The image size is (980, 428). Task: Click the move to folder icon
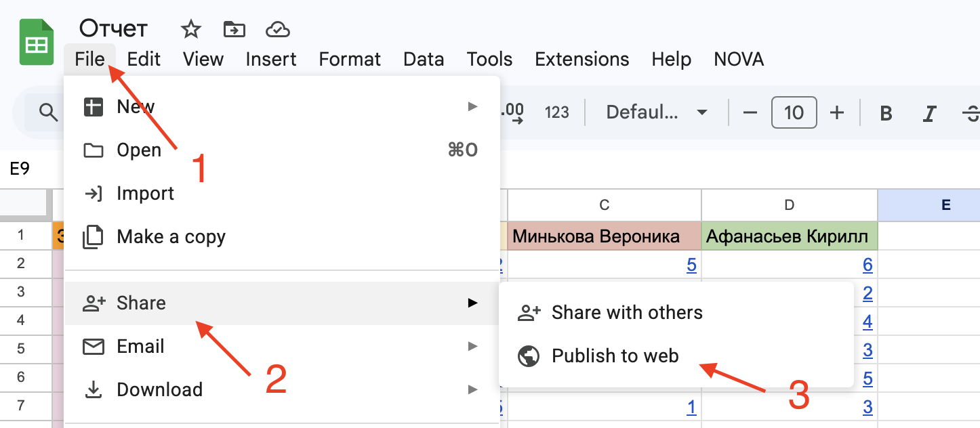(234, 29)
